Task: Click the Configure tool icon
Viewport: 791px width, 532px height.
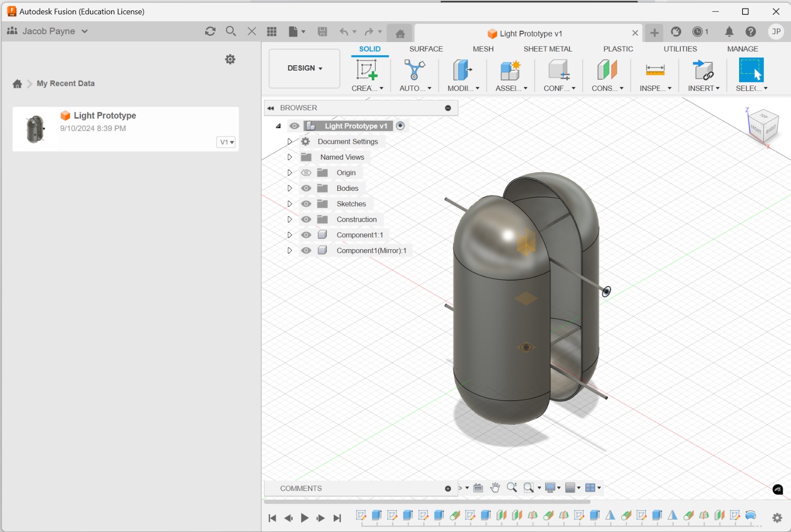Action: [x=559, y=70]
